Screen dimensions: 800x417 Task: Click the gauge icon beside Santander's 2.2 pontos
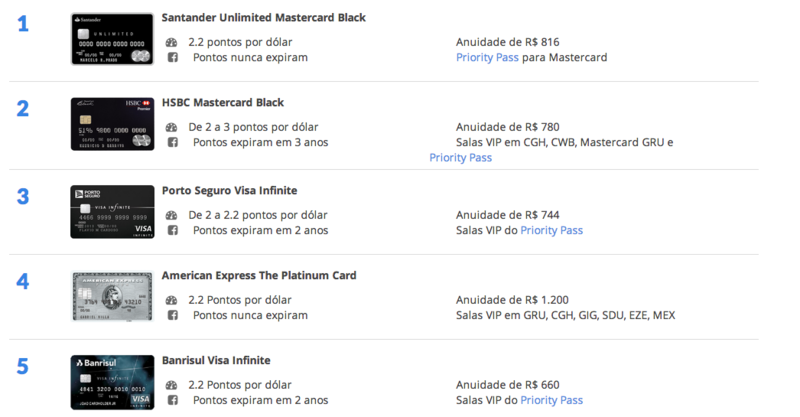point(171,42)
